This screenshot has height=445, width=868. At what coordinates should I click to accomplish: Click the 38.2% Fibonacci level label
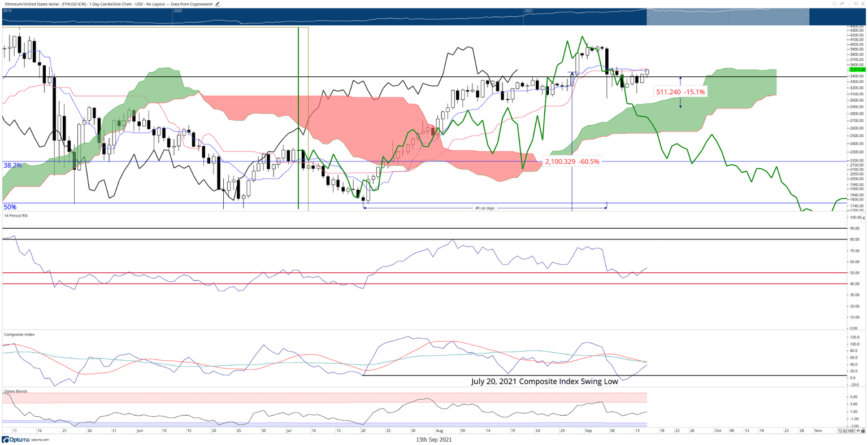[12, 165]
